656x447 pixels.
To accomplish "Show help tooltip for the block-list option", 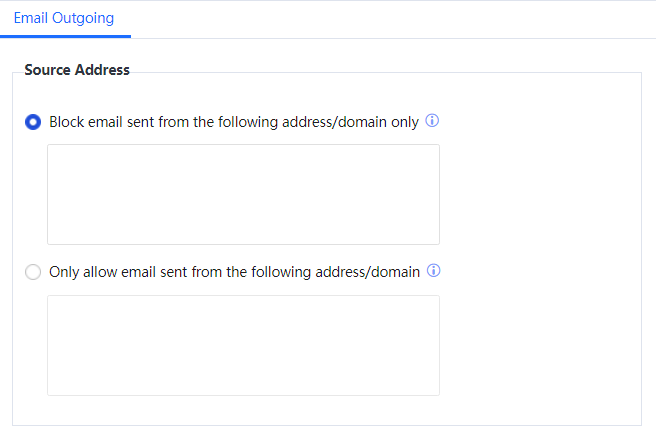I will tap(433, 121).
